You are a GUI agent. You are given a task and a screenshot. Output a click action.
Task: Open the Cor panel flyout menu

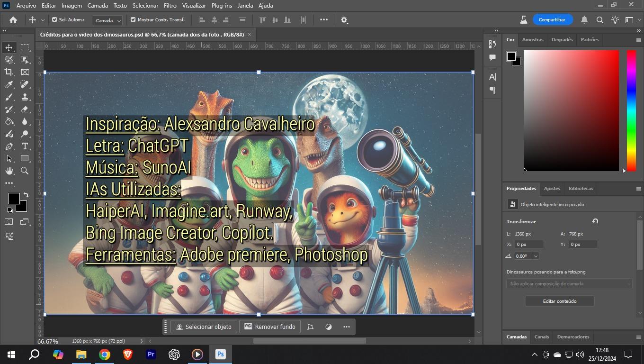tap(638, 40)
